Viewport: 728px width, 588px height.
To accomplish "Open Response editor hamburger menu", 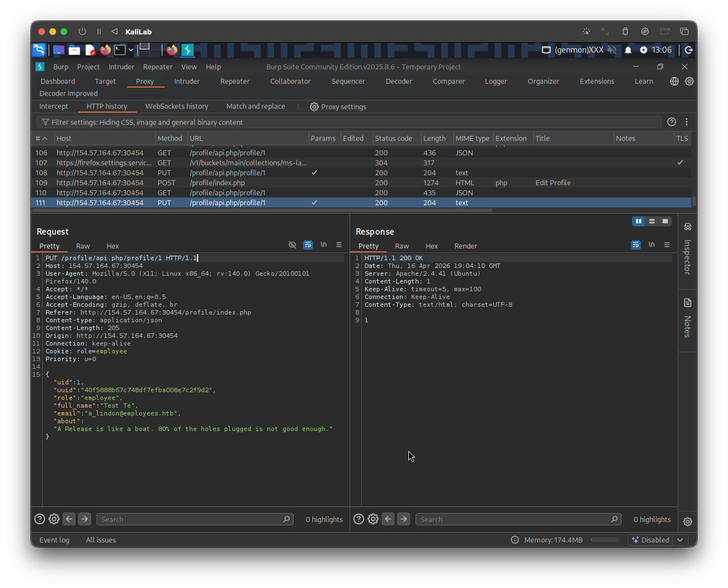I will pyautogui.click(x=667, y=245).
